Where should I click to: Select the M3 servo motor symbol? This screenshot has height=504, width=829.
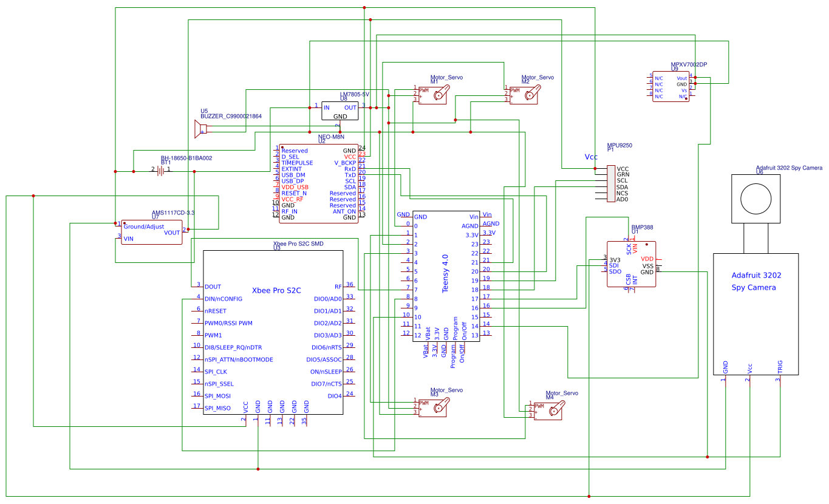432,407
